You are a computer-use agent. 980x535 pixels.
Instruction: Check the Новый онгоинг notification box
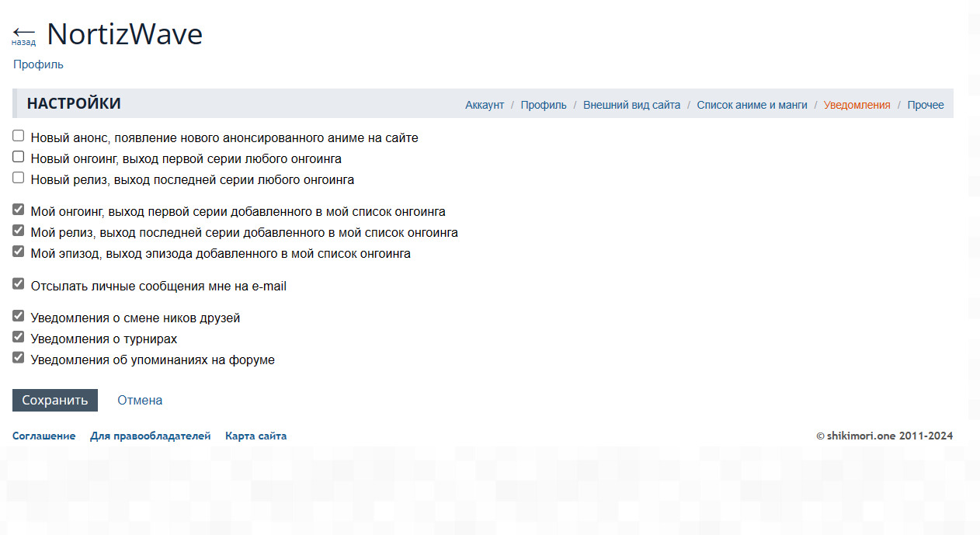tap(19, 157)
